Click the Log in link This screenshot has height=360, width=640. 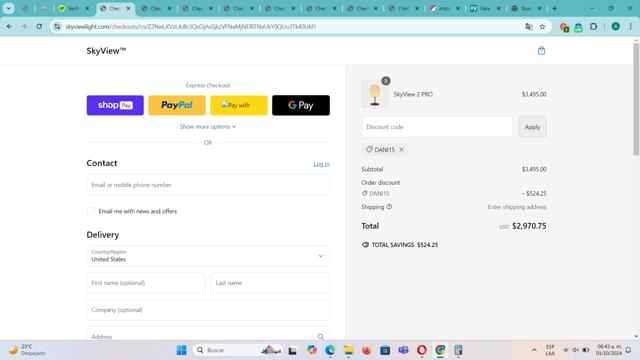pos(321,164)
